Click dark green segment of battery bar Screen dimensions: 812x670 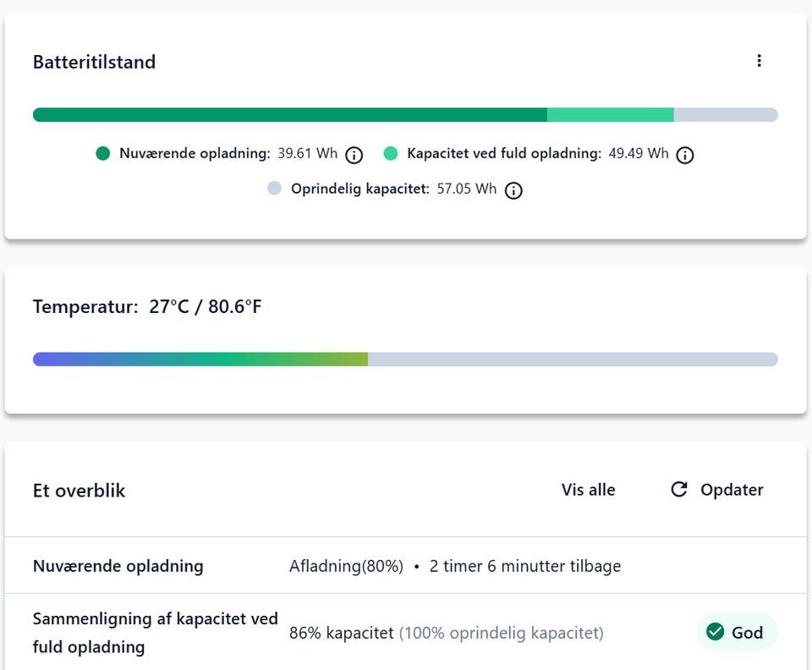click(290, 115)
